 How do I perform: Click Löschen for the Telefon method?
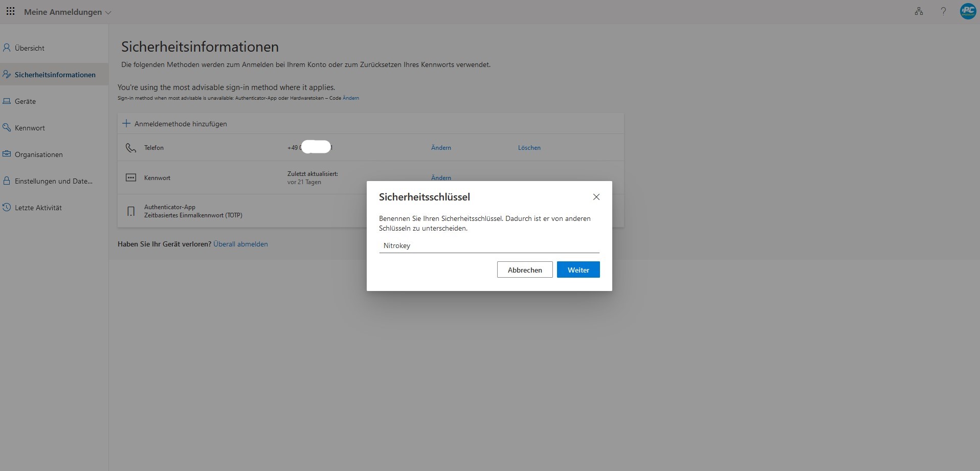[529, 148]
